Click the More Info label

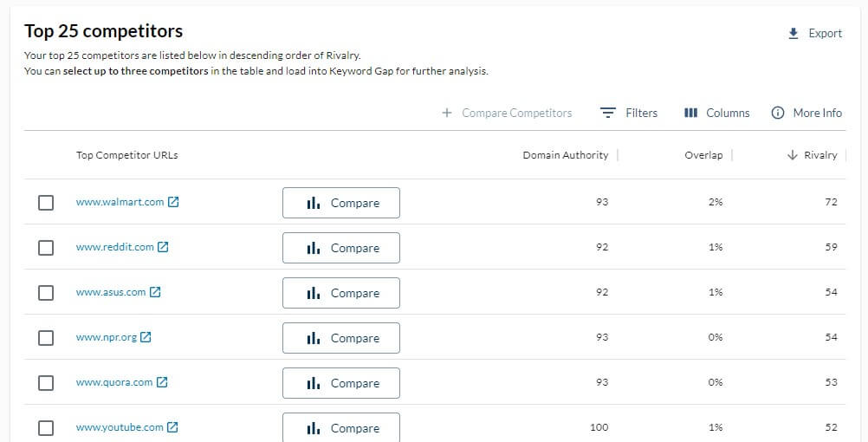tap(818, 113)
